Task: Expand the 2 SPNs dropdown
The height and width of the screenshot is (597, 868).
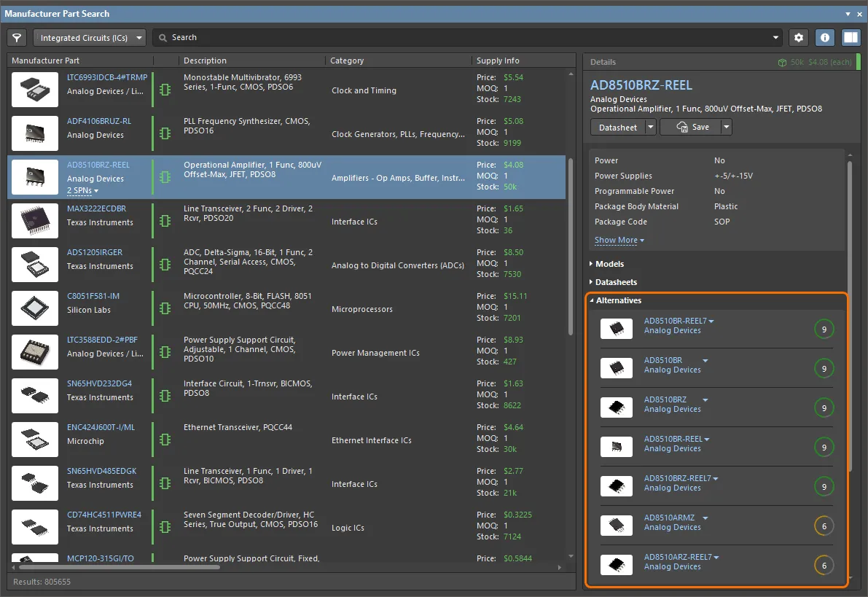Action: 82,190
